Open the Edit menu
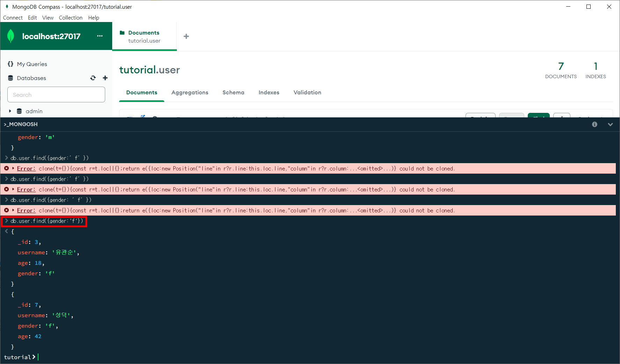Viewport: 620px width, 364px height. tap(32, 17)
